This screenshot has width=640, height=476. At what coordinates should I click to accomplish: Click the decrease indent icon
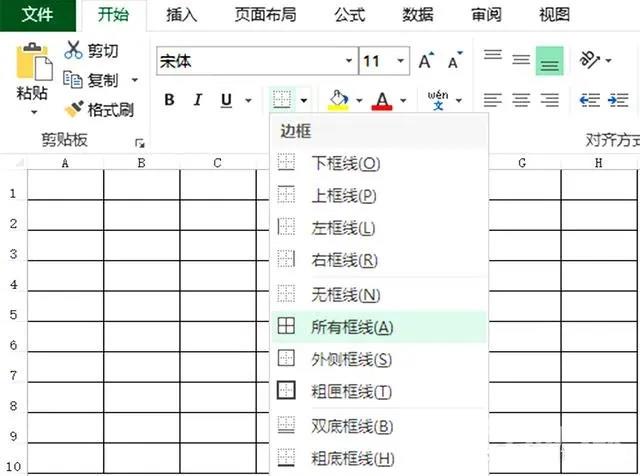pos(589,100)
